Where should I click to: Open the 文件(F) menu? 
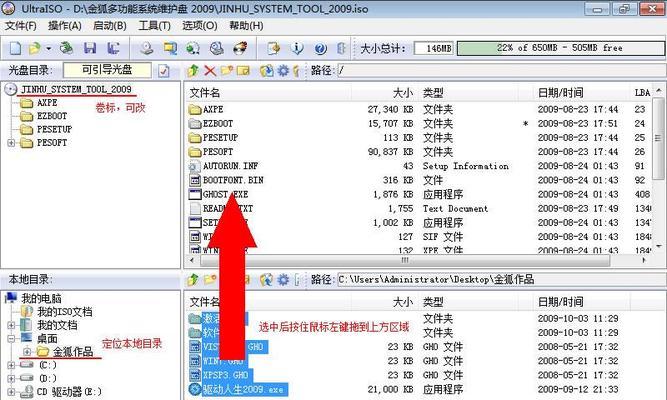click(20, 26)
